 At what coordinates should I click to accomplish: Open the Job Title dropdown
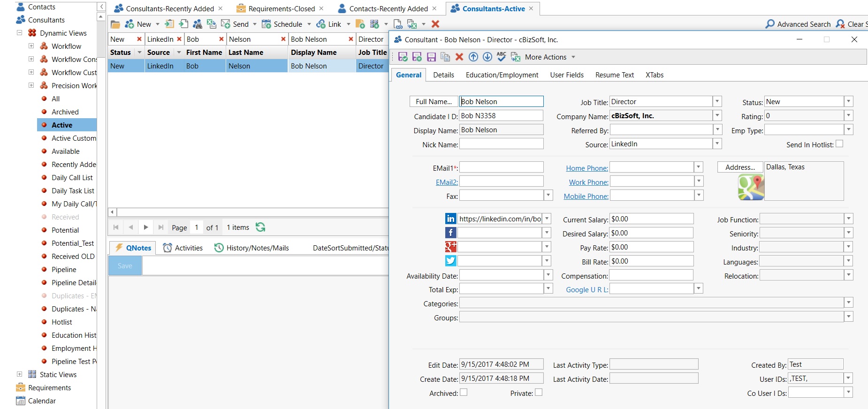(x=717, y=101)
